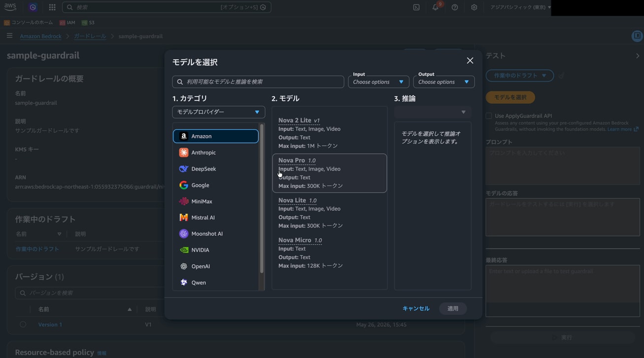Open the AWS home logo

(10, 7)
